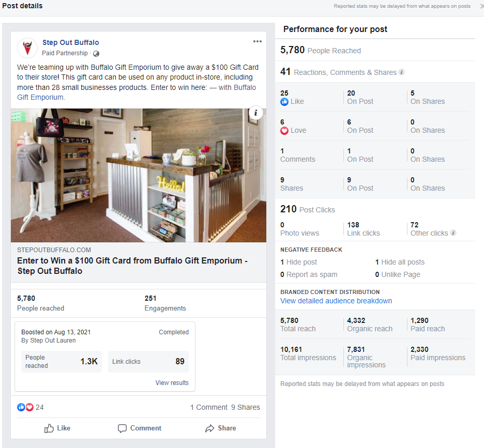Open View detailed audience breakdown
This screenshot has height=448, width=484.
tap(336, 301)
